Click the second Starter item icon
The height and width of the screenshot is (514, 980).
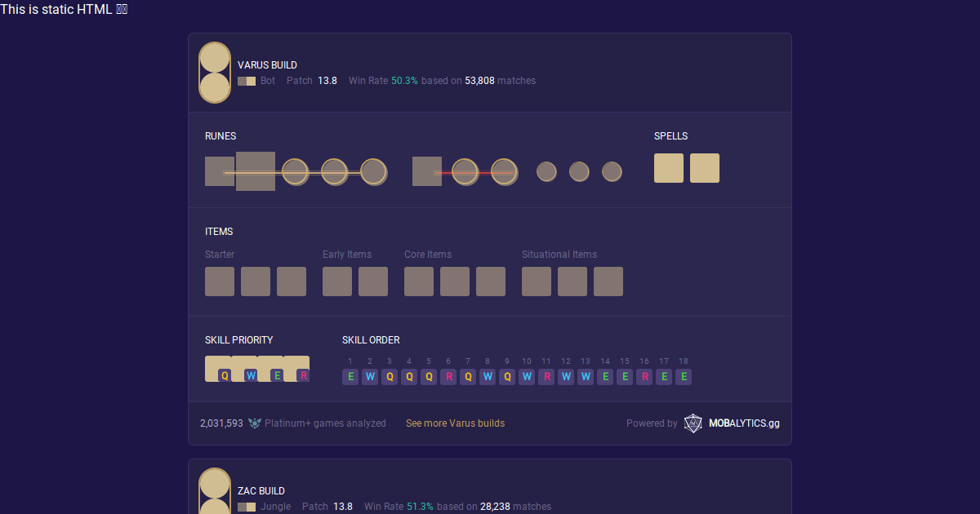click(256, 281)
